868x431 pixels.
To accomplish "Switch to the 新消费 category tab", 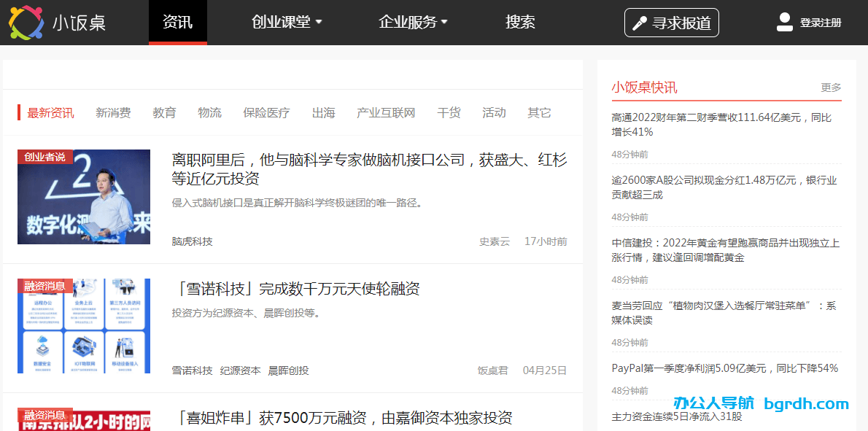I will [x=114, y=112].
